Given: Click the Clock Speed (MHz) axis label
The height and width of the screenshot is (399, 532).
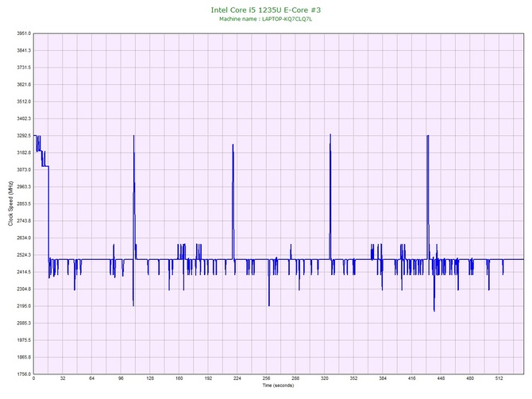Looking at the screenshot, I should (10, 203).
